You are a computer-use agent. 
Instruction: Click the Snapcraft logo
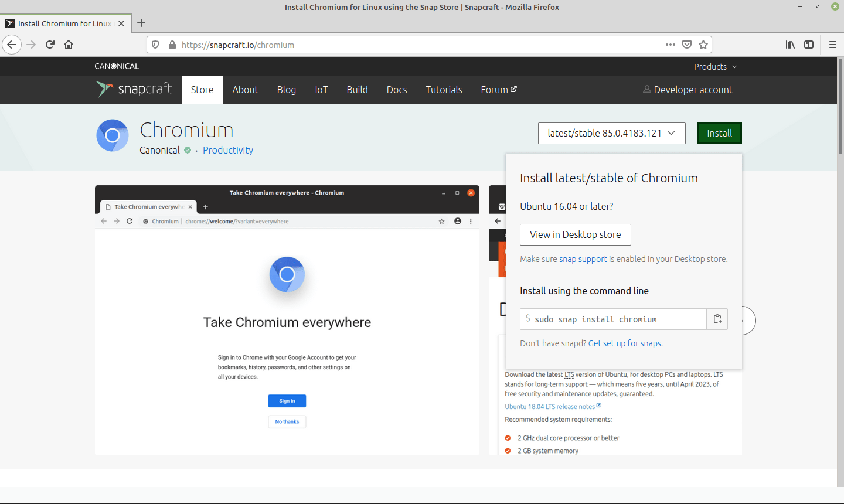click(x=134, y=89)
